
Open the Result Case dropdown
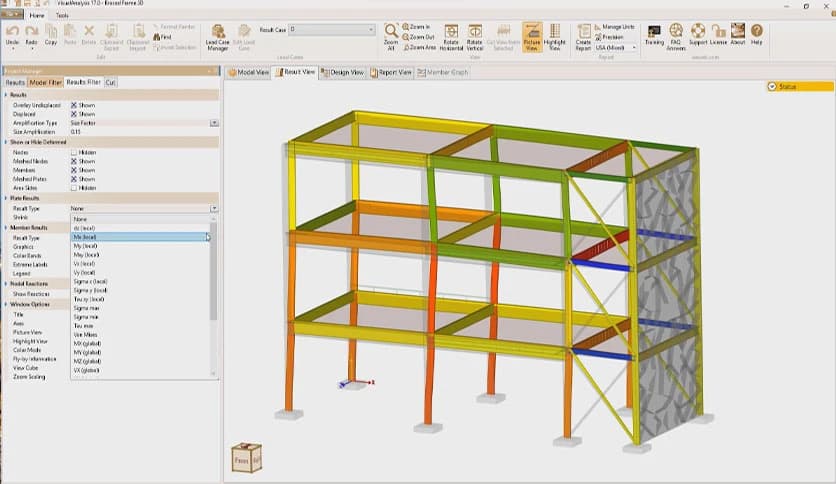[331, 30]
